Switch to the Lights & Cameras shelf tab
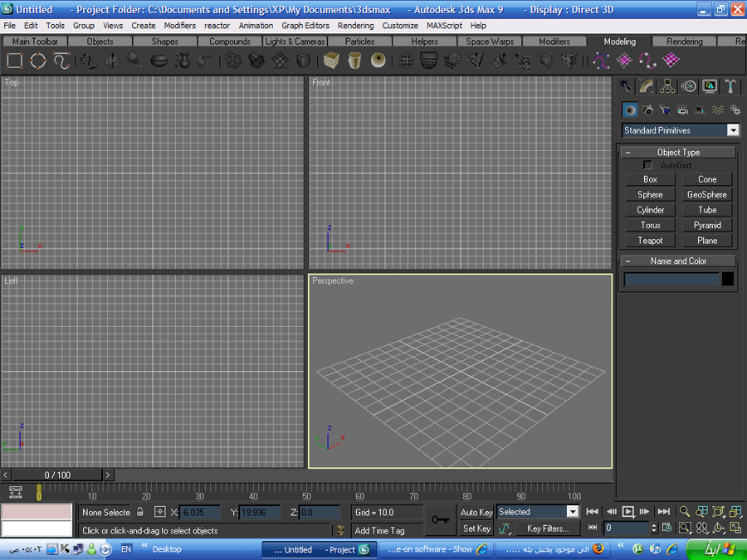The height and width of the screenshot is (560, 747). 295,41
